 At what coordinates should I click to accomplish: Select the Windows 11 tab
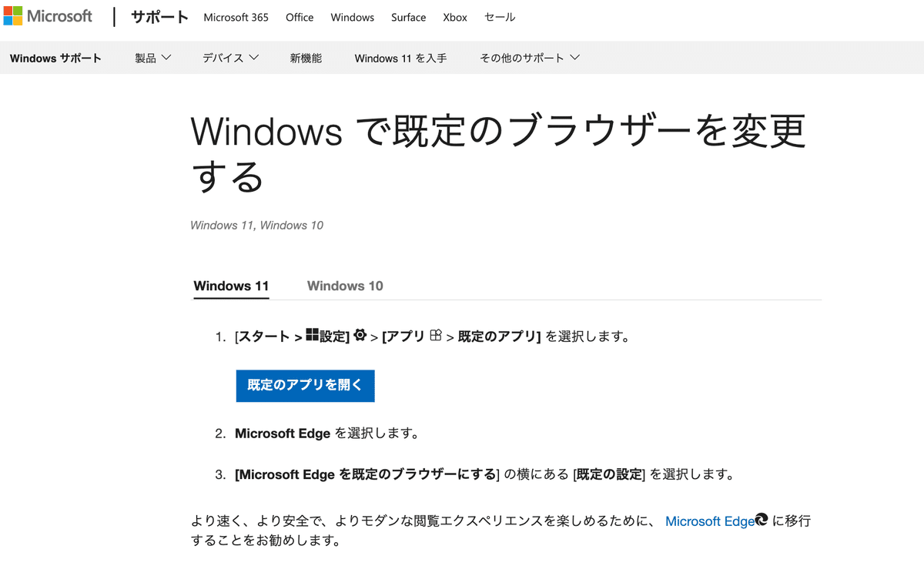231,286
